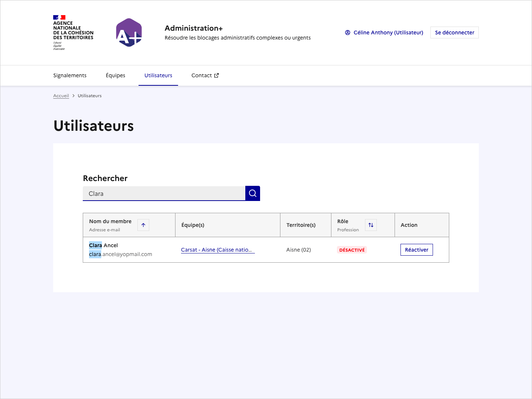Screen dimensions: 532x399
Task: Click Réactiver for Clara Ancel
Action: pos(416,250)
